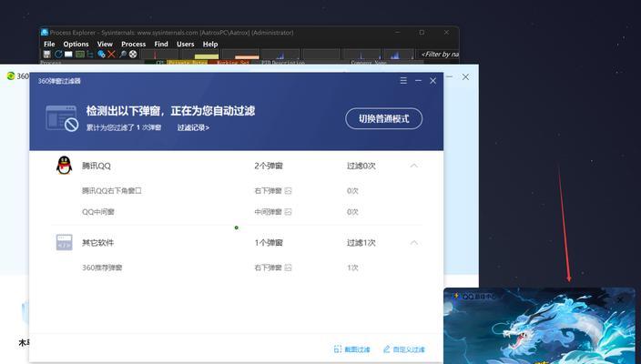Click the QQ dragon popup image
Screen dimensions: 641x364
(540, 326)
